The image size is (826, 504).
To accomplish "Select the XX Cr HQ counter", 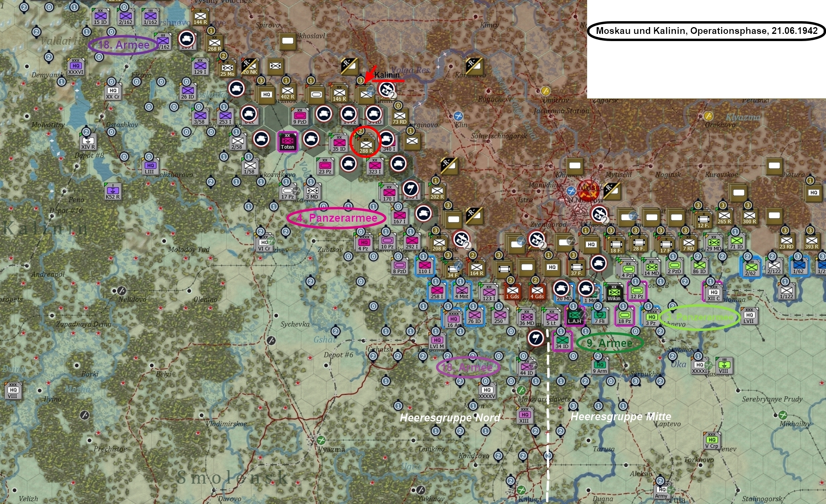I will pyautogui.click(x=112, y=92).
